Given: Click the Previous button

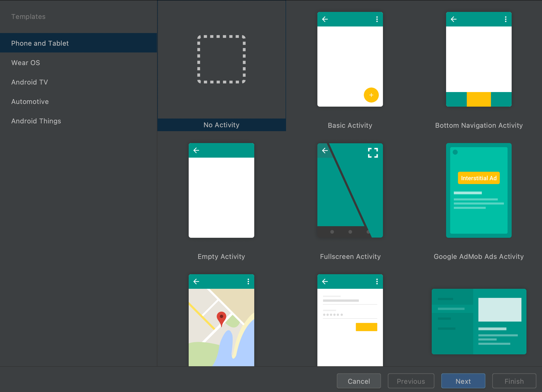Looking at the screenshot, I should tap(411, 381).
